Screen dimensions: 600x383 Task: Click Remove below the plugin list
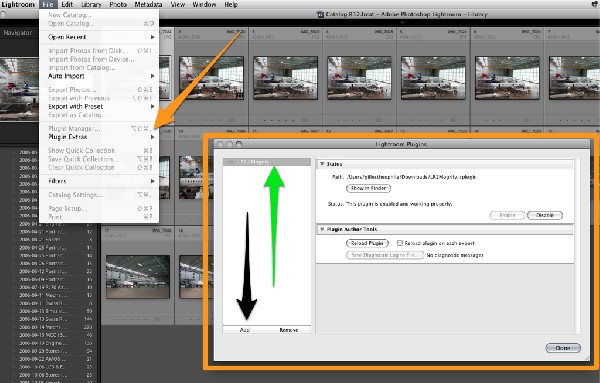(289, 329)
